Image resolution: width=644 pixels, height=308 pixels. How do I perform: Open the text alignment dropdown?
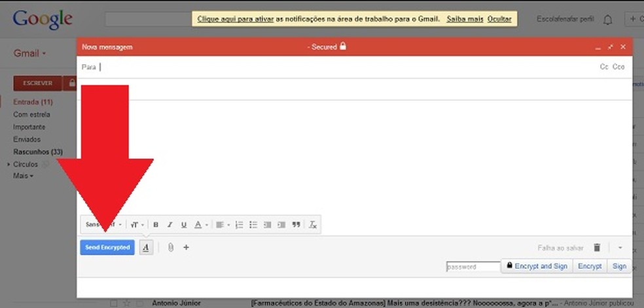pyautogui.click(x=223, y=225)
